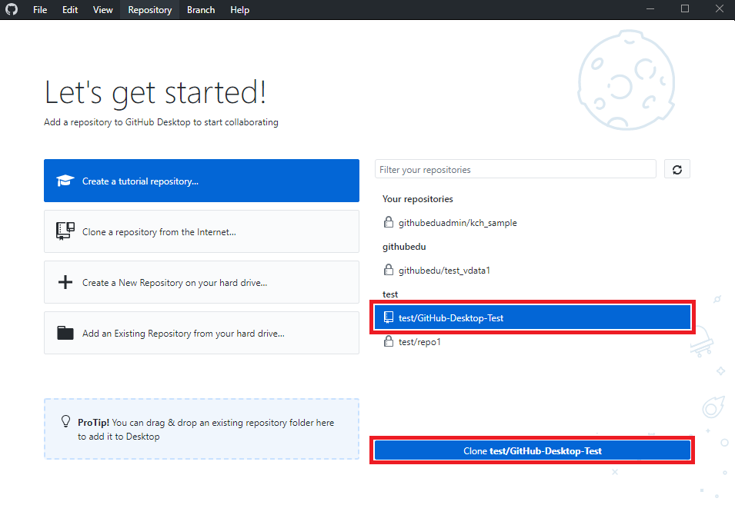Image resolution: width=735 pixels, height=505 pixels.
Task: Click the graduation cap tutorial icon
Action: pyautogui.click(x=65, y=181)
